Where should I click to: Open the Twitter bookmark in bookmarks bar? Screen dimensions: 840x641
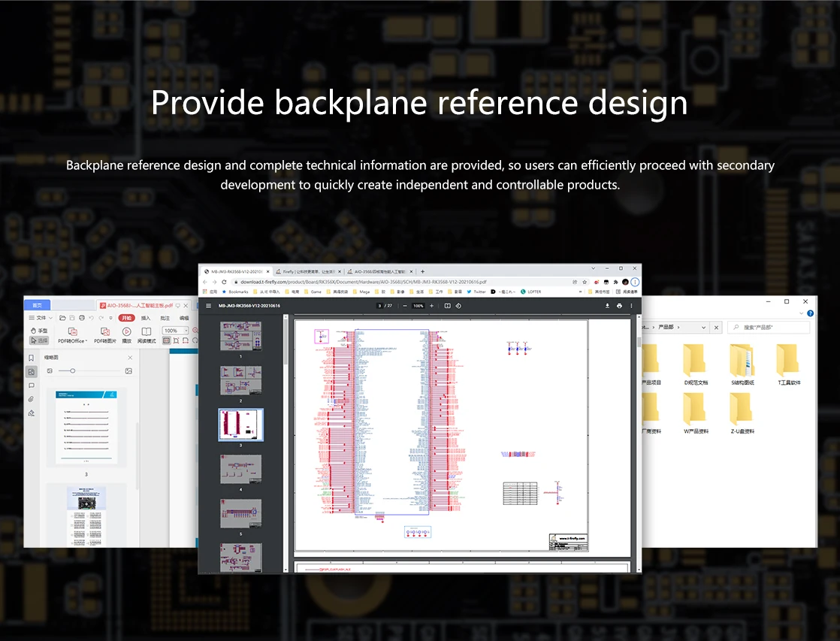tap(476, 292)
